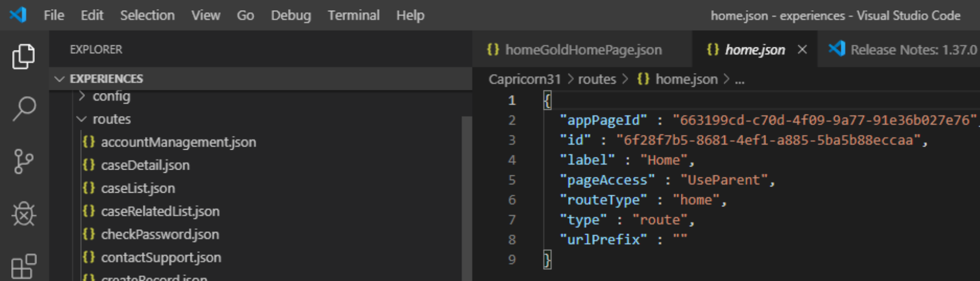Click JSON icon beside caseRelatedList.json
The width and height of the screenshot is (980, 281).
point(89,210)
